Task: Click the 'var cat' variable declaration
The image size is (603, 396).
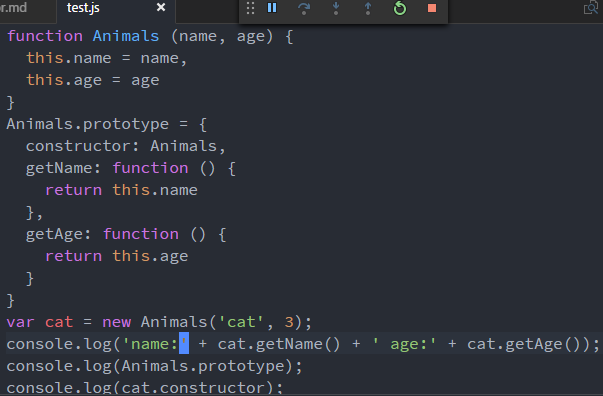Action: click(x=40, y=322)
